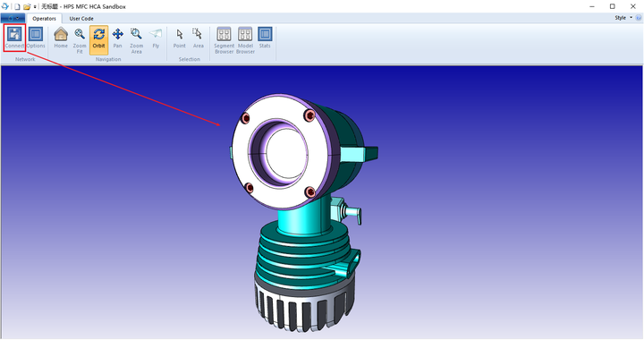Reset view with the Home icon
The width and height of the screenshot is (644, 340).
(x=61, y=38)
